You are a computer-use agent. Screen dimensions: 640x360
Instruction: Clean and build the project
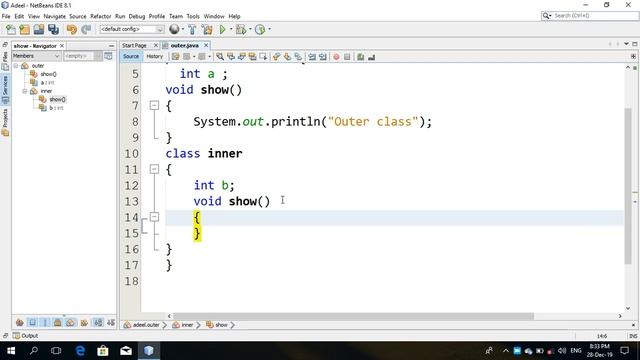pyautogui.click(x=207, y=29)
